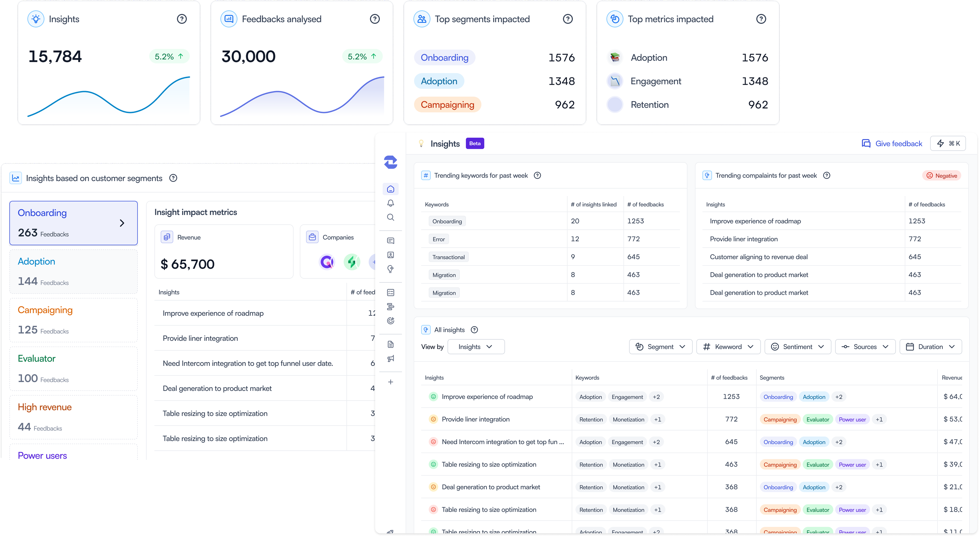The height and width of the screenshot is (537, 980).
Task: Open the Segment filter dropdown
Action: coord(661,347)
